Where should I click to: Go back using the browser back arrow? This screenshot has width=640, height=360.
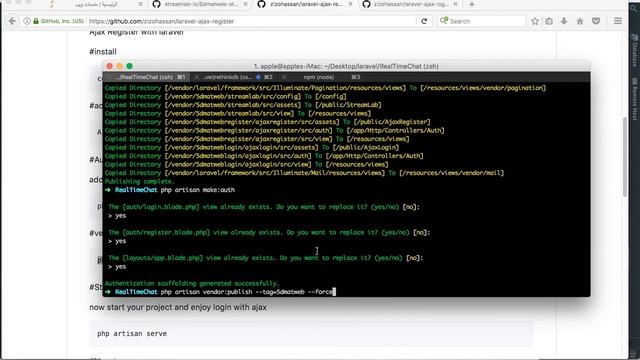(12, 21)
